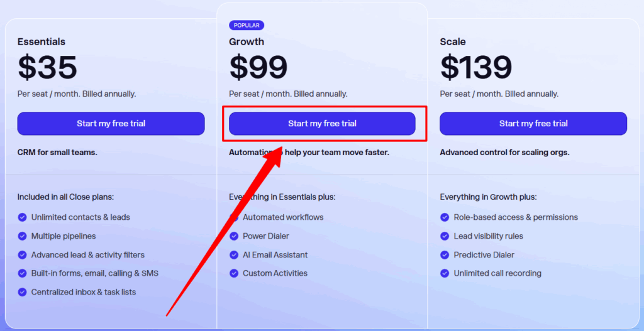This screenshot has height=331, width=644.
Task: Click the $139 Scale plan price
Action: 476,67
